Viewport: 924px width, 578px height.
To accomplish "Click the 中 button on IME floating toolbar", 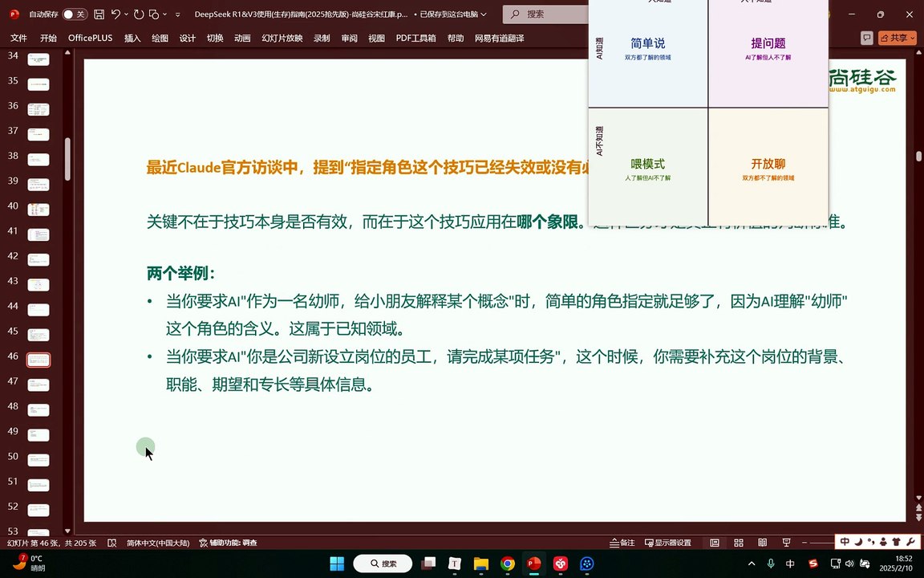I will (845, 541).
